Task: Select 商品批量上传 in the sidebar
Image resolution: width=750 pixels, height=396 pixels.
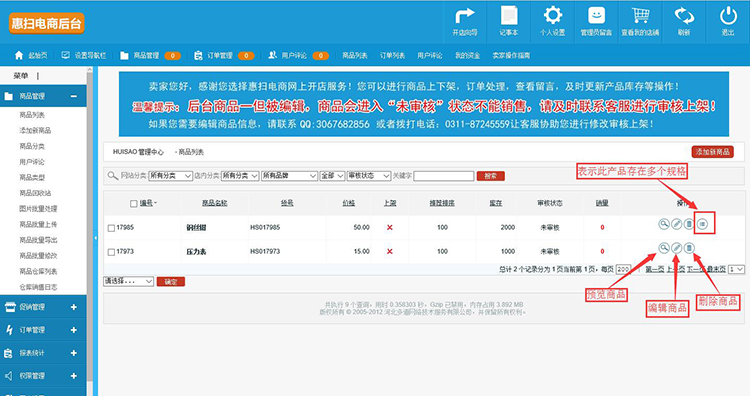Action: tap(38, 224)
